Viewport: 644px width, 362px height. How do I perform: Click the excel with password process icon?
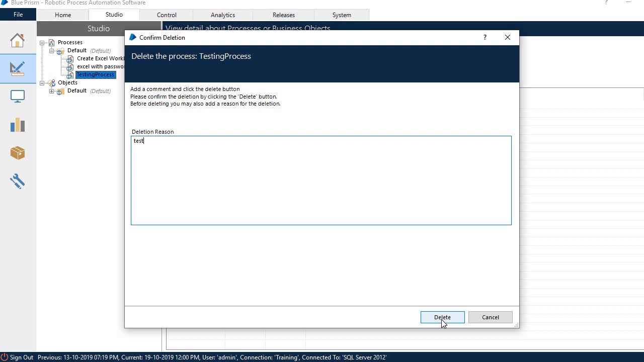point(70,67)
